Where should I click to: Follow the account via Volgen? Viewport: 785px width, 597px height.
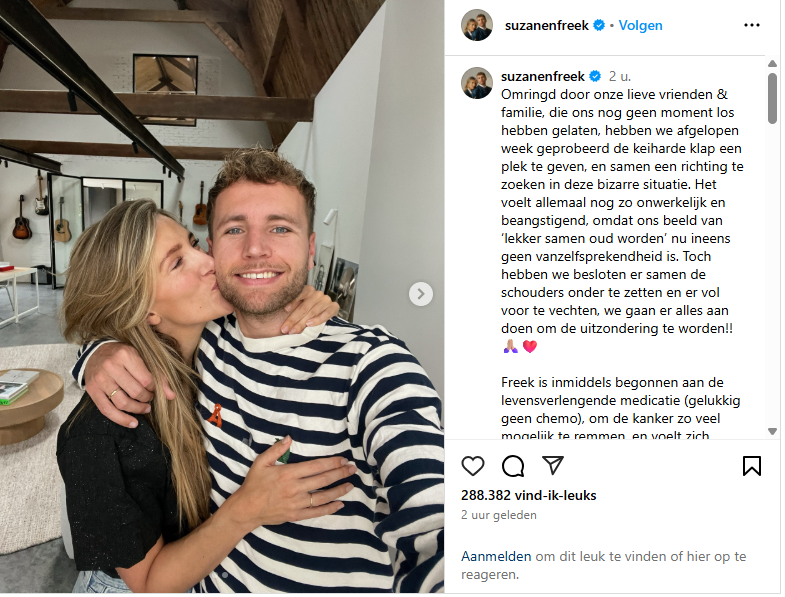(x=640, y=25)
